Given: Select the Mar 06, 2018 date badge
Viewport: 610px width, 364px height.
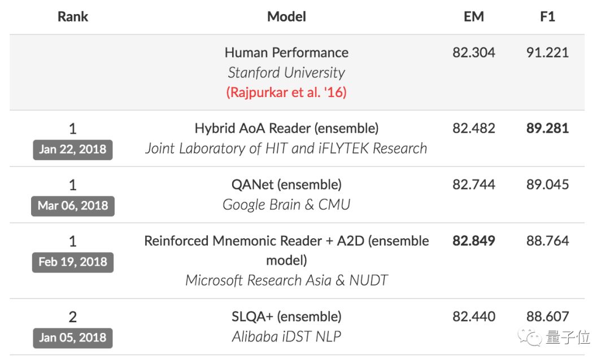Looking at the screenshot, I should (72, 205).
